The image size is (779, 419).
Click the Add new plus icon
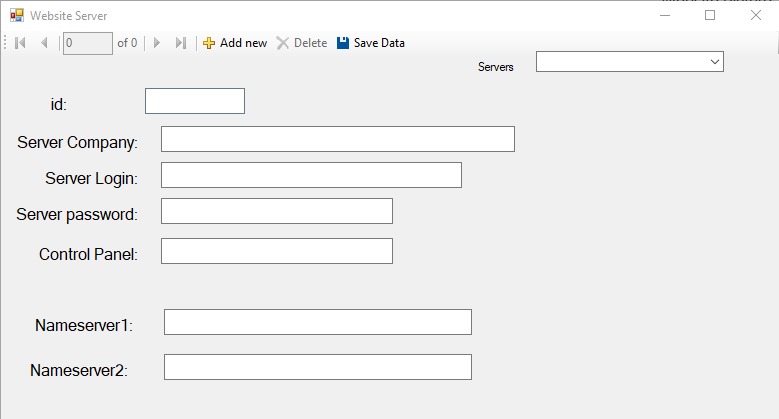209,43
